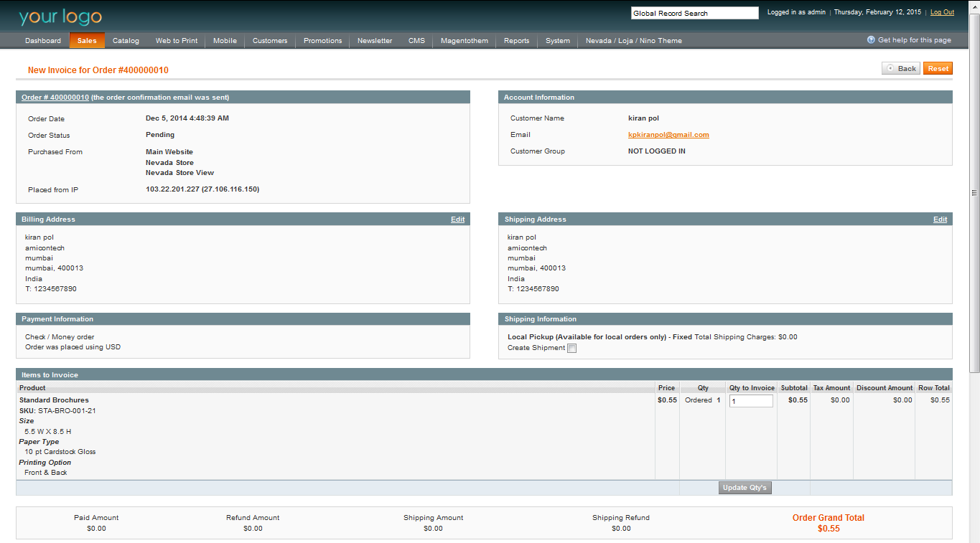The height and width of the screenshot is (543, 980).
Task: Click the Update Qty's button
Action: (x=745, y=488)
